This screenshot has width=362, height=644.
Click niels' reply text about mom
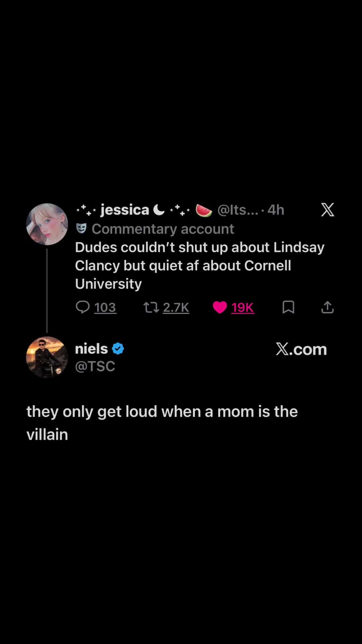[162, 423]
